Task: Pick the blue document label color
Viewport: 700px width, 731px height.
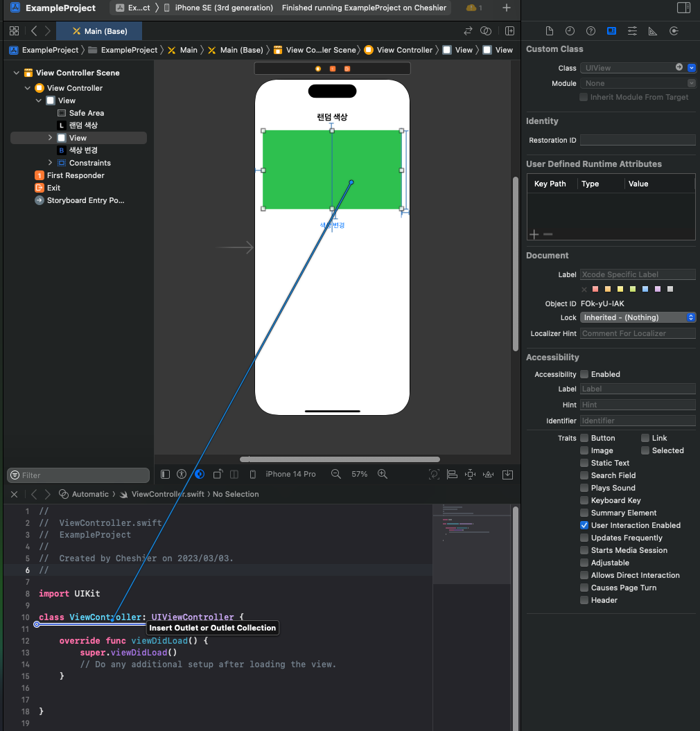Action: pyautogui.click(x=645, y=289)
